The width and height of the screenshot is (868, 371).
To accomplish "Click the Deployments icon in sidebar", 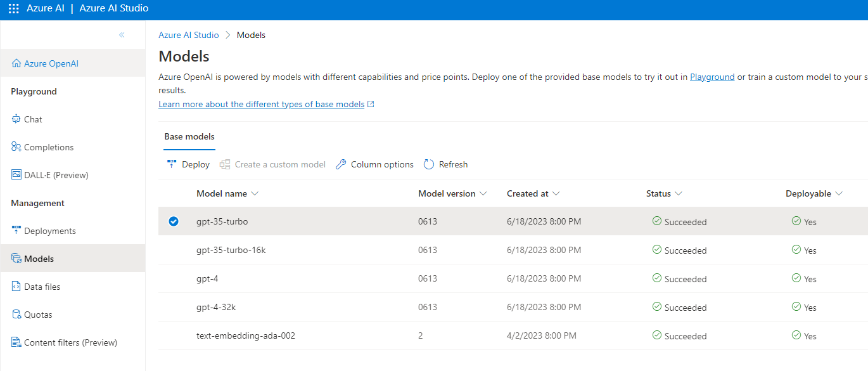I will pos(16,231).
